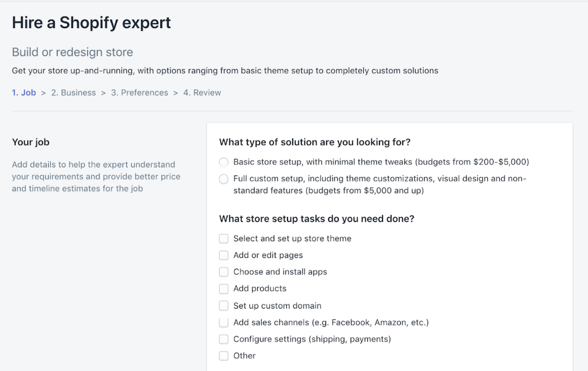Click the Build or redesign store subtitle
Viewport: 588px width, 371px height.
coord(72,52)
